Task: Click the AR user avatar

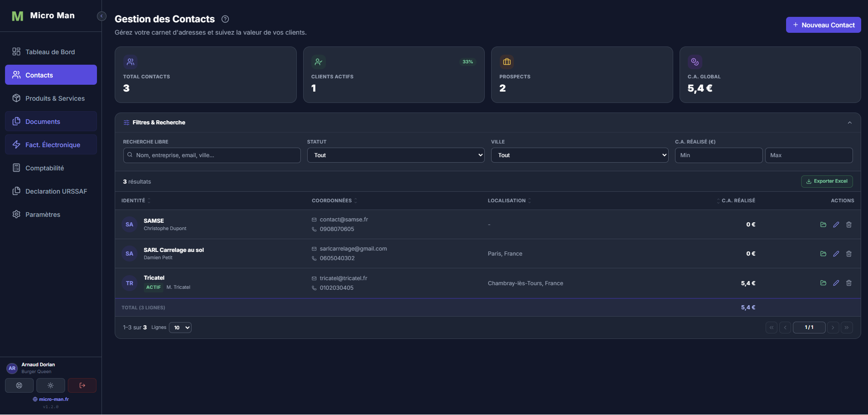Action: point(12,368)
